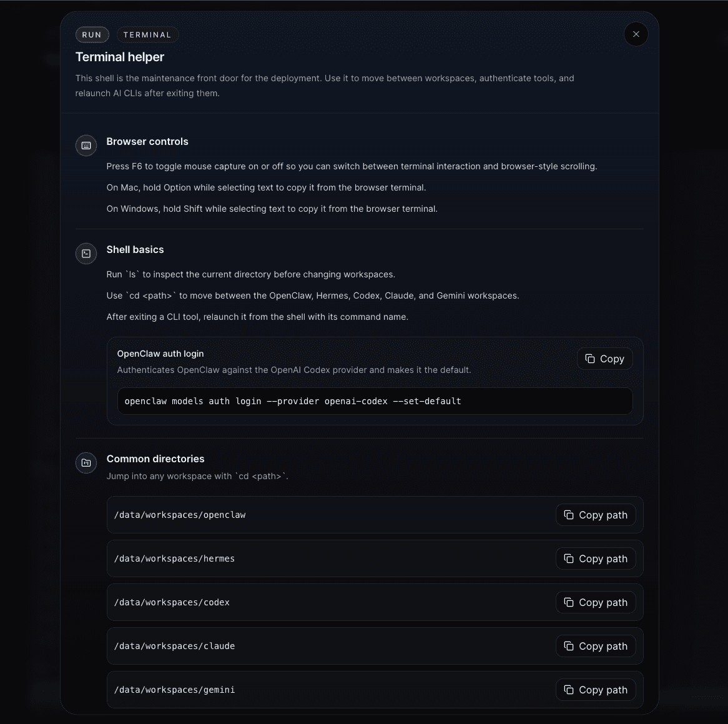Viewport: 728px width, 724px height.
Task: Click the Browser controls keyboard icon
Action: [x=86, y=146]
